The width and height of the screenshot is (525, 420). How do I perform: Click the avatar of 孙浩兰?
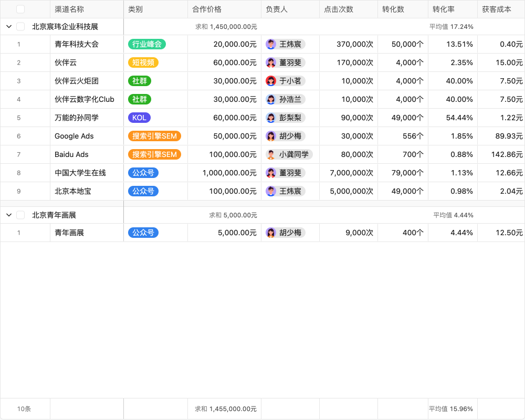click(x=271, y=99)
